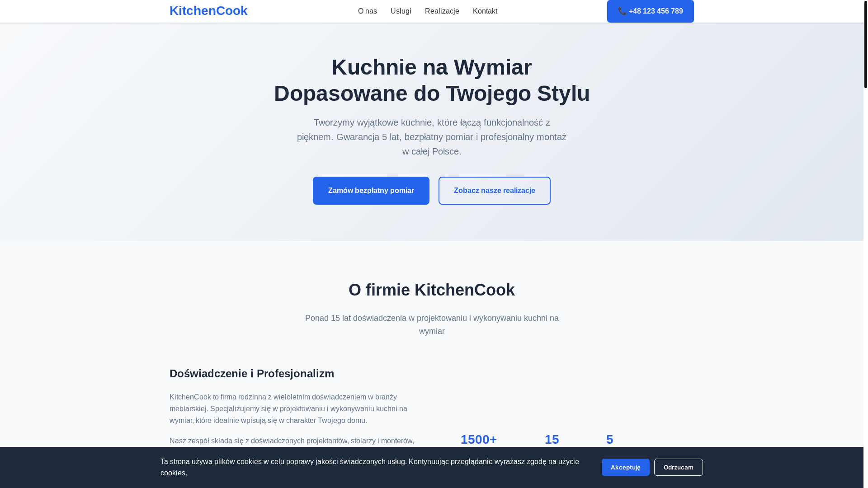Call the +48 123 456 789 phone button
The height and width of the screenshot is (488, 868).
click(651, 11)
